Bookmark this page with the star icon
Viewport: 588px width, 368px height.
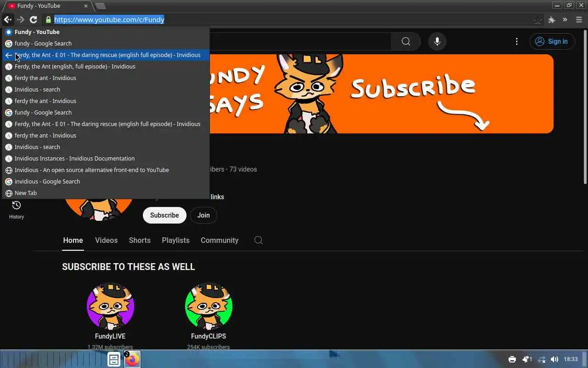click(537, 20)
